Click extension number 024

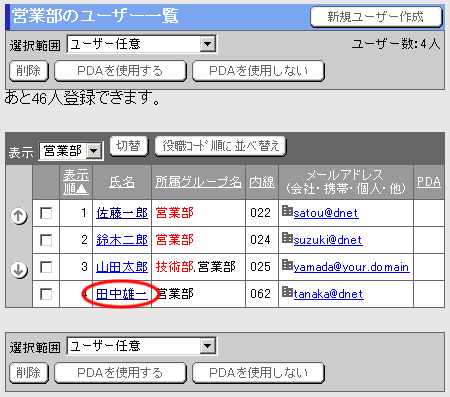pos(260,240)
